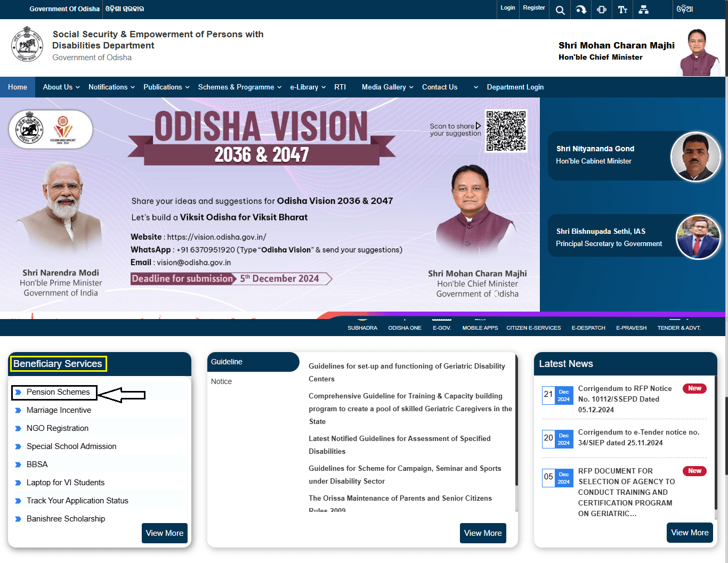Expand Schemes & Programme dropdown
Screen dimensions: 728x563
pyautogui.click(x=240, y=87)
